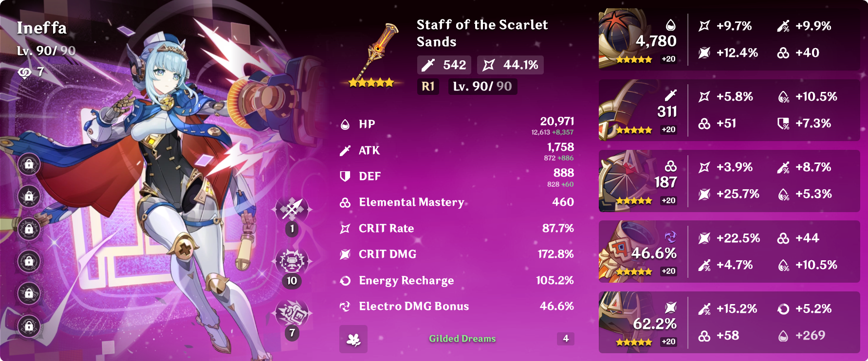This screenshot has width=868, height=361.
Task: Click the R1 refinement badge
Action: point(428,87)
